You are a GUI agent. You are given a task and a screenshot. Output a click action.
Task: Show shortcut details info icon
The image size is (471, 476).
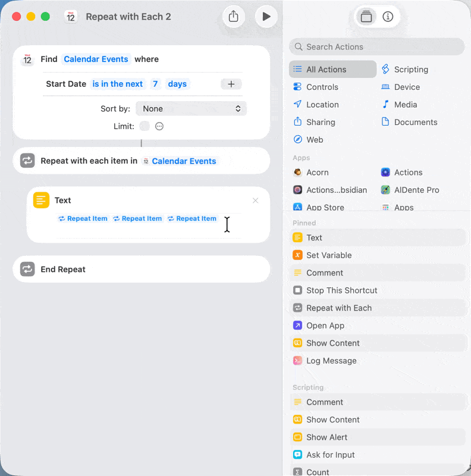coord(388,17)
